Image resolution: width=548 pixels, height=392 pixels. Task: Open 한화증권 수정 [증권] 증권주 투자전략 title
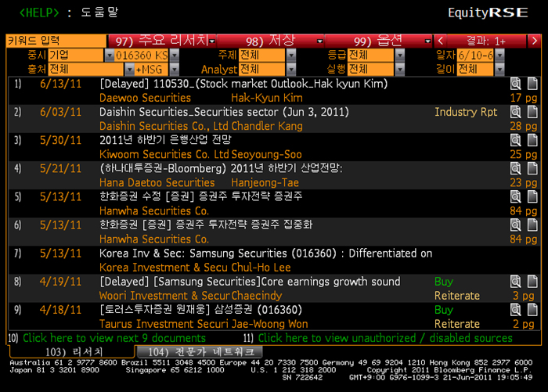pos(201,197)
